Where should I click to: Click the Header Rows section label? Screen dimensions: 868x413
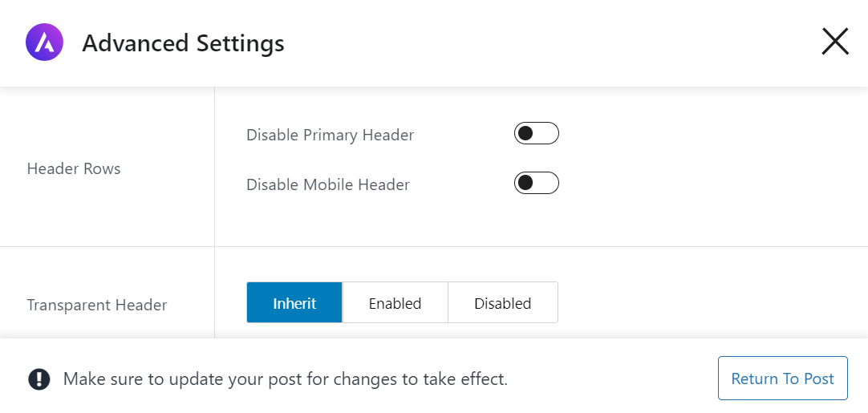(74, 168)
